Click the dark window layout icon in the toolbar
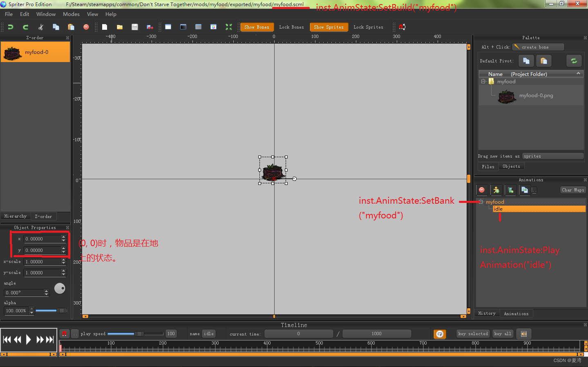The image size is (588, 367). [x=183, y=27]
